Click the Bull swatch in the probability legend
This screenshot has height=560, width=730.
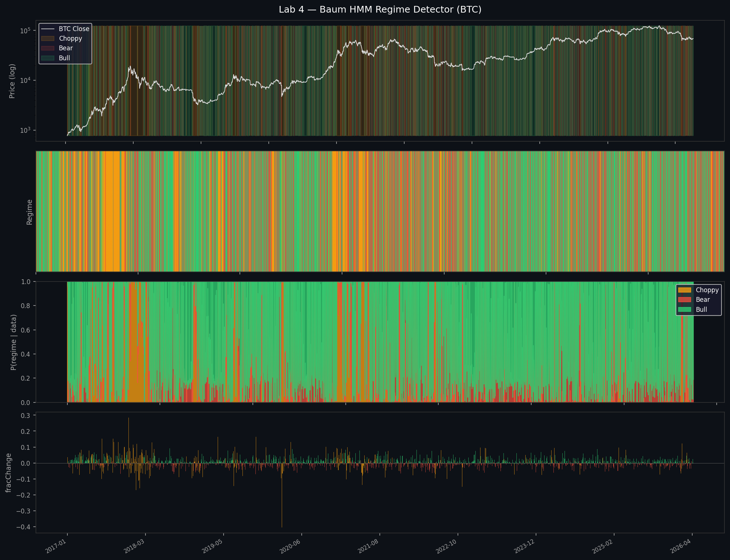point(685,310)
